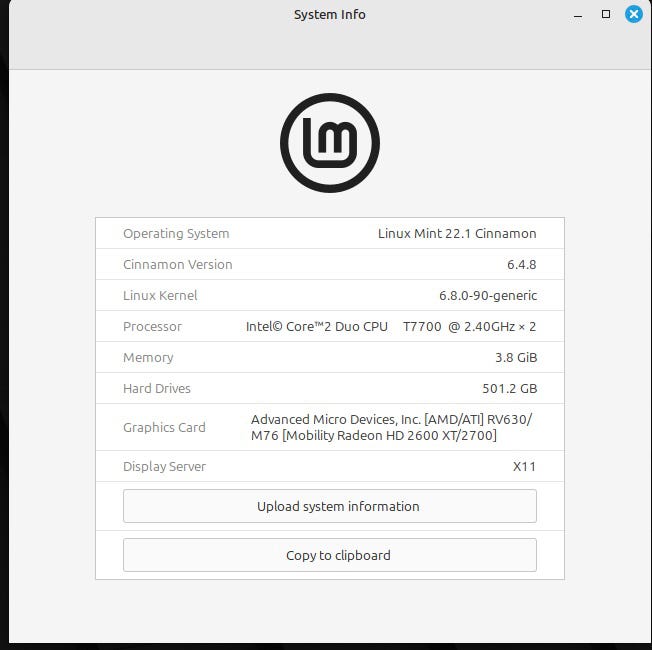The width and height of the screenshot is (652, 650).
Task: Select the Display Server label
Action: click(164, 467)
